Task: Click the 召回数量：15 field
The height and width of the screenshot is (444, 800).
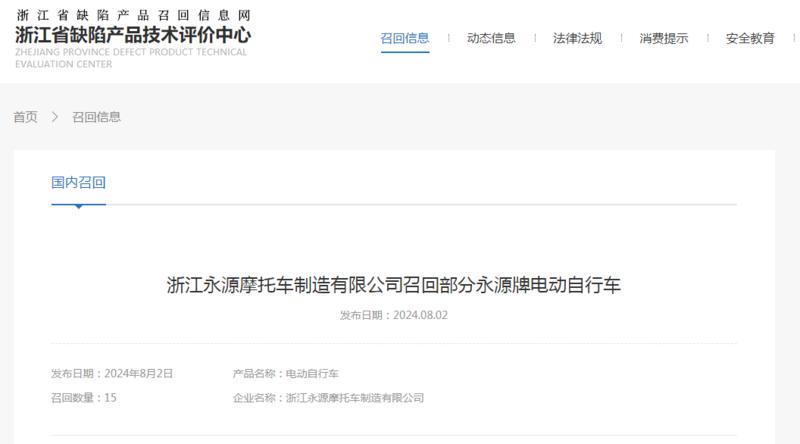Action: click(84, 398)
